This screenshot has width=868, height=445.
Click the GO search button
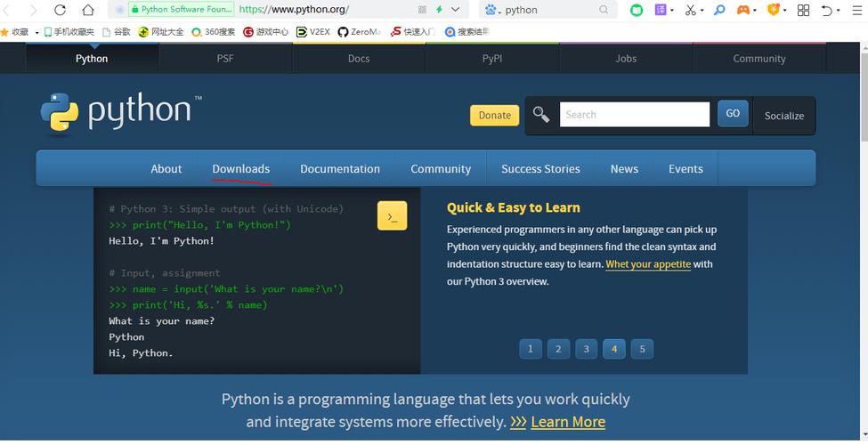pyautogui.click(x=733, y=113)
